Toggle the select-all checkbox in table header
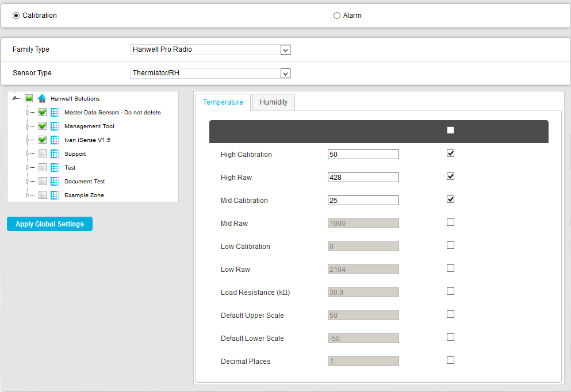 [x=450, y=130]
